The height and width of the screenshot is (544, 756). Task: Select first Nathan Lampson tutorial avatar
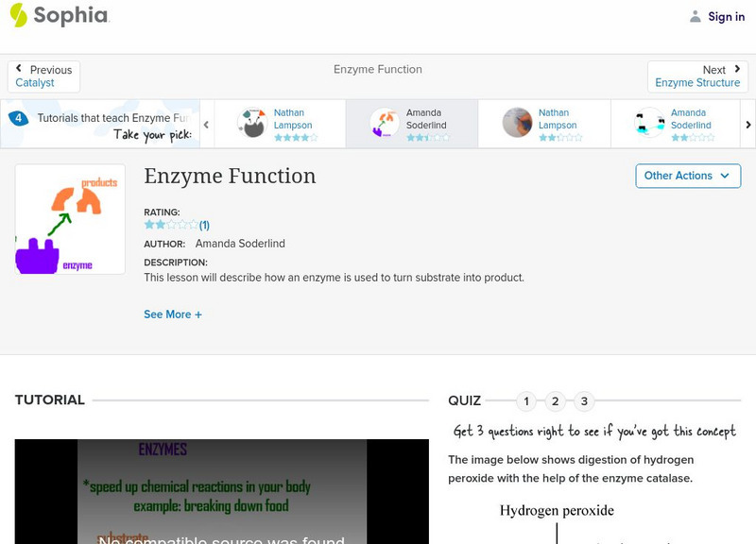[251, 124]
